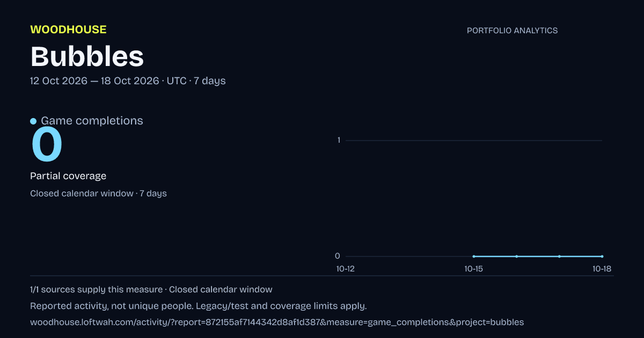Click the 10-15 x-axis label

(474, 269)
